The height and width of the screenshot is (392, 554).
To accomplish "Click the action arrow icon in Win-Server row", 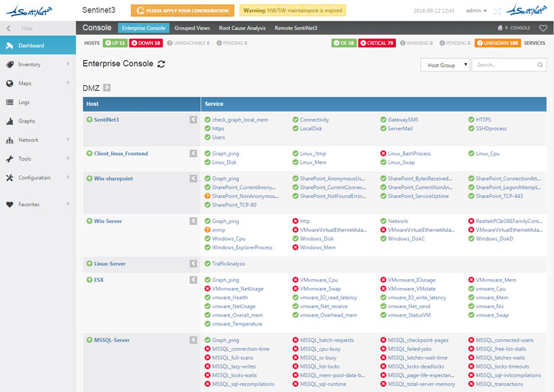I will click(193, 221).
